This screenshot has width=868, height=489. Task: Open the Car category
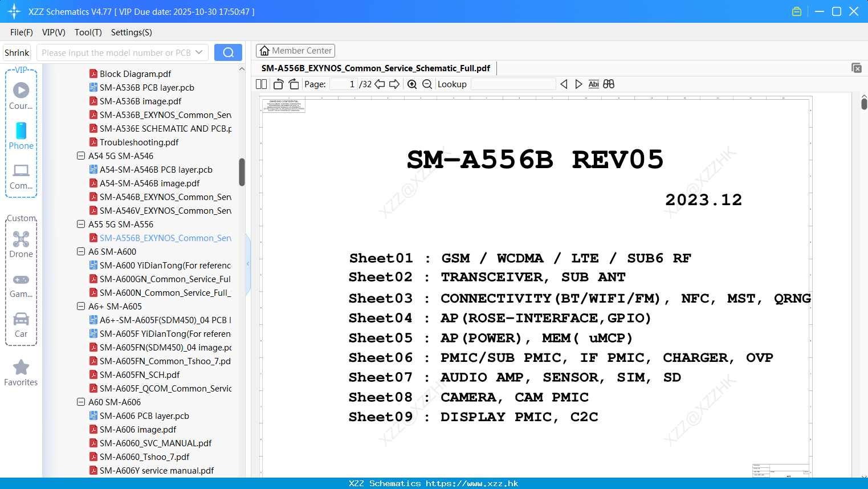pos(21,319)
